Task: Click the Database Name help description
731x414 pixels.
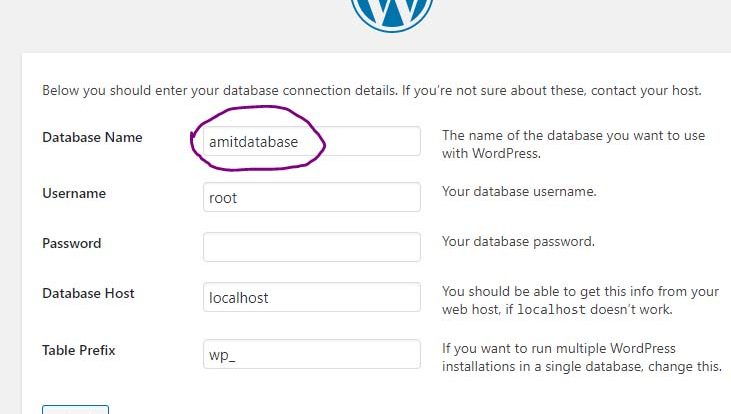Action: pyautogui.click(x=573, y=145)
